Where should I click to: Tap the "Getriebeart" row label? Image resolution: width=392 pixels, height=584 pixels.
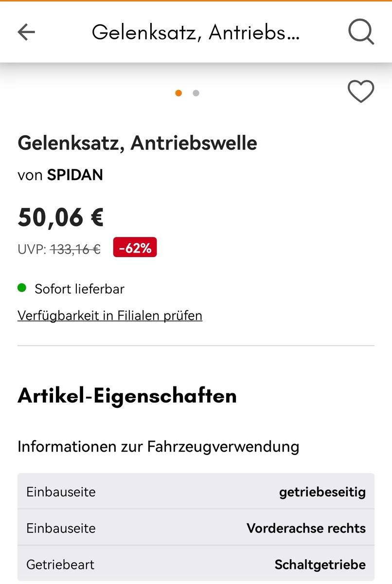coord(60,565)
